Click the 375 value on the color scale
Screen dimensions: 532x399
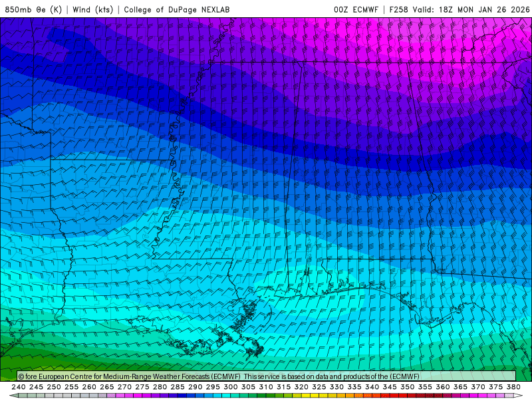click(x=495, y=387)
